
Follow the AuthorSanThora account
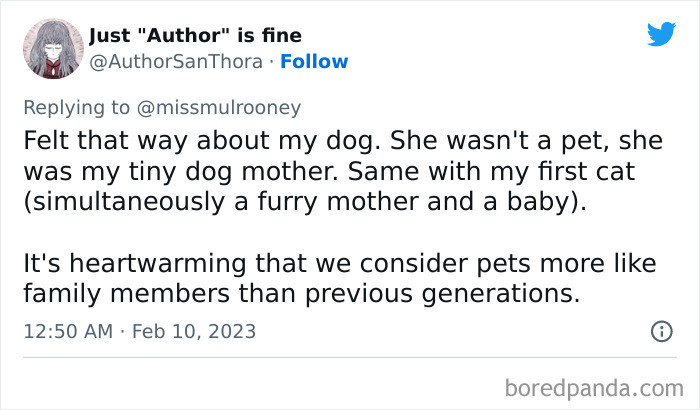(314, 61)
